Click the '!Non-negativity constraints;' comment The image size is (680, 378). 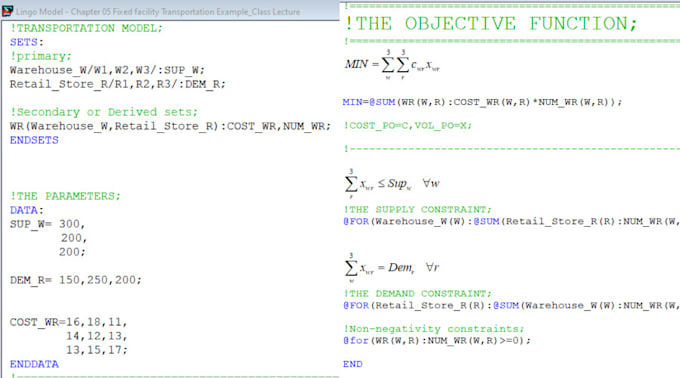tap(434, 329)
